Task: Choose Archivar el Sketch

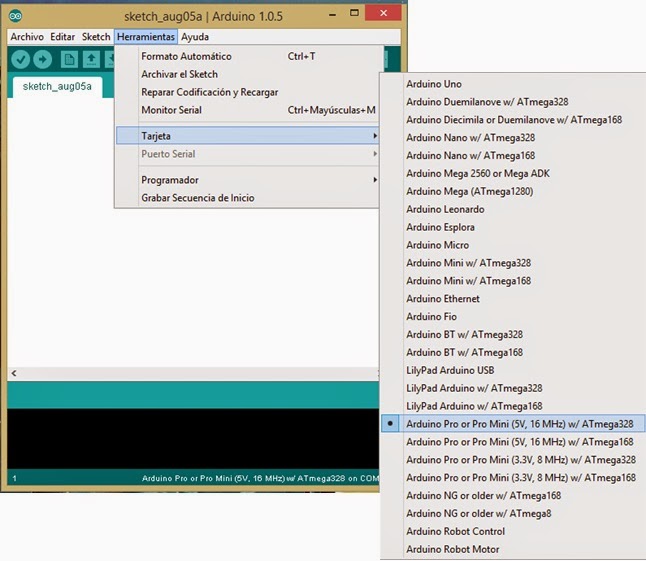Action: point(247,74)
